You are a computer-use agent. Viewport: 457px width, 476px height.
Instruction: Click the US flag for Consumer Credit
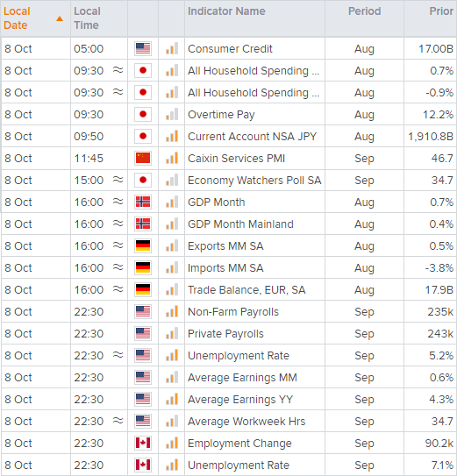[x=143, y=48]
